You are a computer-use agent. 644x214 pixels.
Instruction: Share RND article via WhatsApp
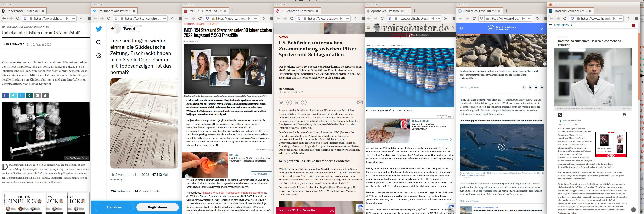[x=524, y=88]
